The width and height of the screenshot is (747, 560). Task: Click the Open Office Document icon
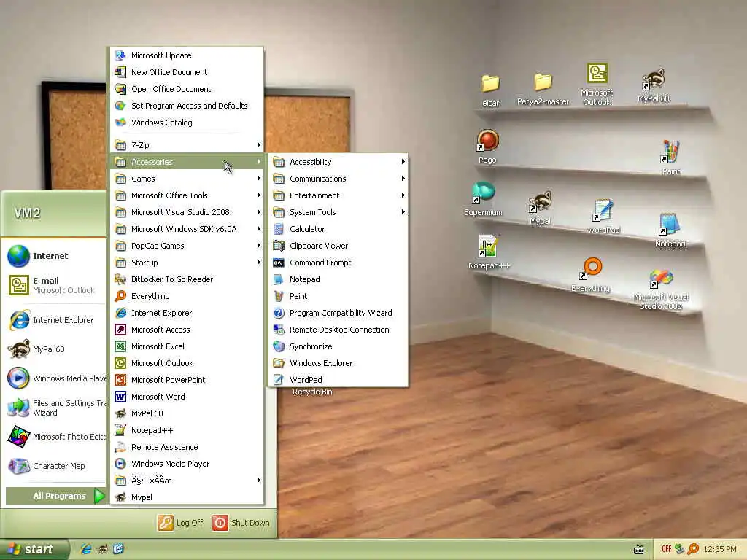tap(120, 88)
